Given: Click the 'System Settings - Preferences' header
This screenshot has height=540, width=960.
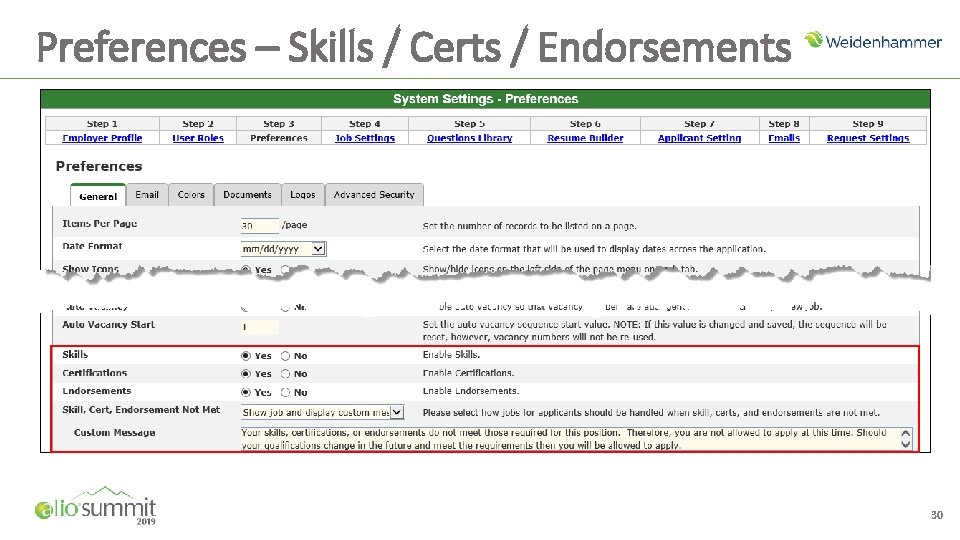Looking at the screenshot, I should 486,99.
